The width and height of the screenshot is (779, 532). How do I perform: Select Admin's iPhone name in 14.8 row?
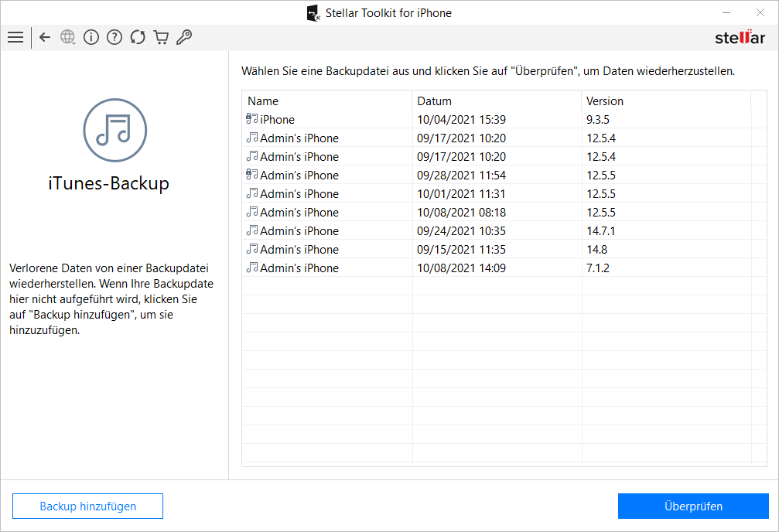[299, 249]
